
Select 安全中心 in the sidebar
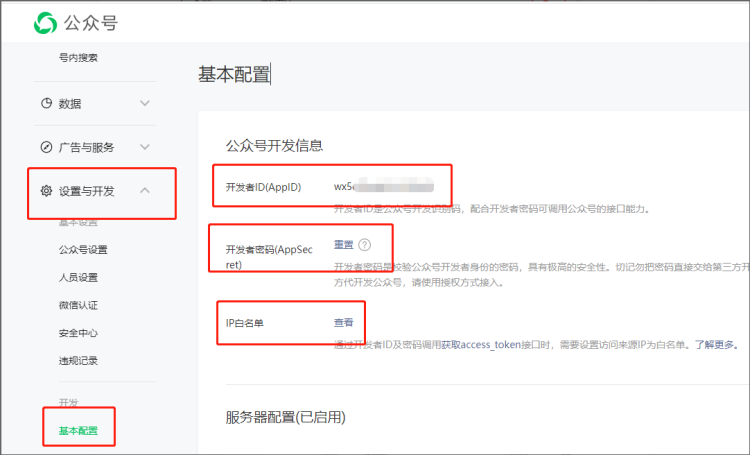point(78,332)
